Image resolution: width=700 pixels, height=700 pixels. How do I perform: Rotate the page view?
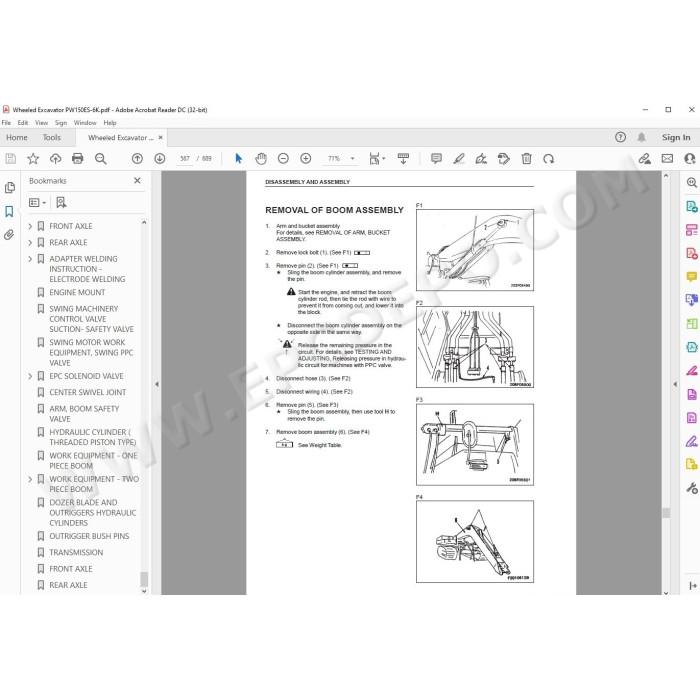(549, 158)
